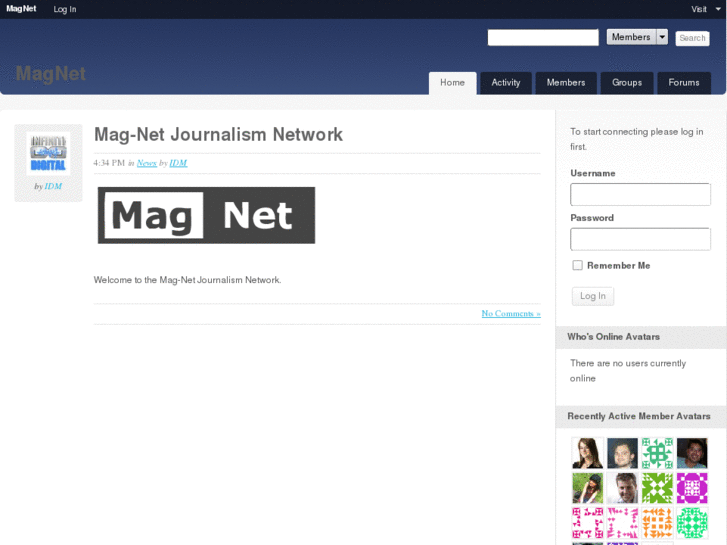Click the sidebar Log In button
Image resolution: width=727 pixels, height=545 pixels.
click(593, 296)
